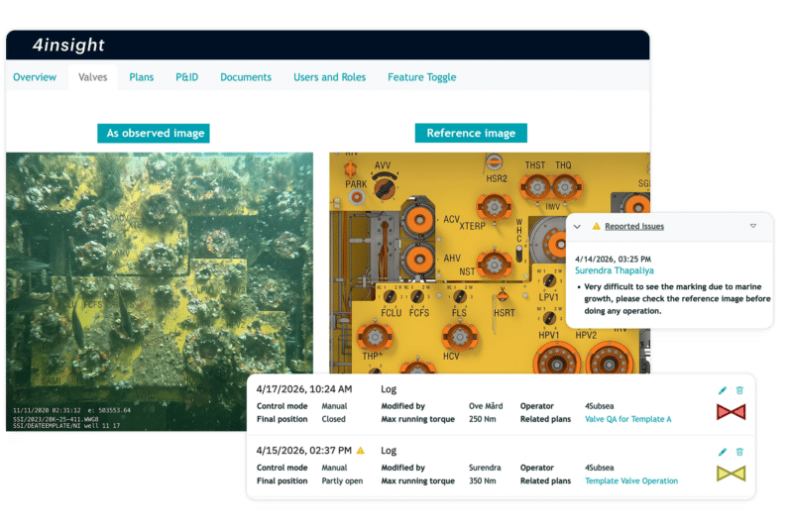Viewport: 789px width, 532px height.
Task: Click the FCLU selector on reference image
Action: [x=390, y=296]
